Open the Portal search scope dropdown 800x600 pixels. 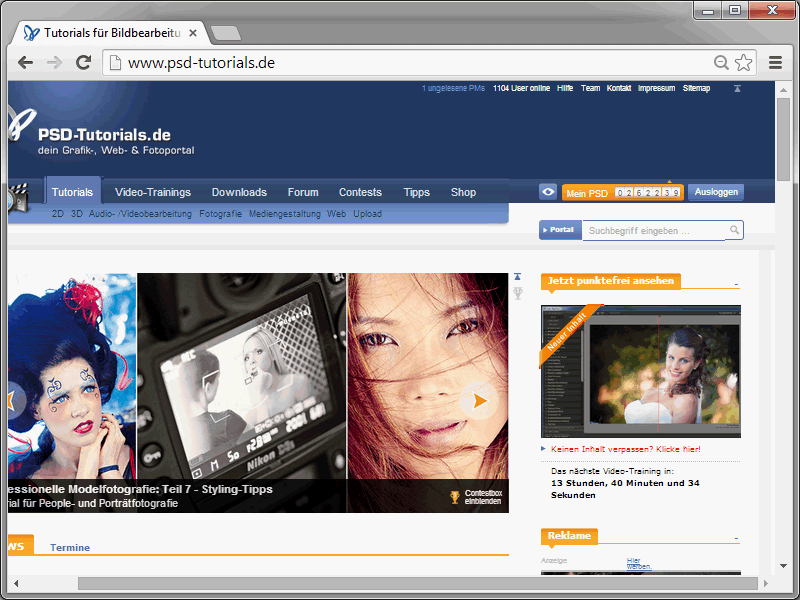coord(560,230)
